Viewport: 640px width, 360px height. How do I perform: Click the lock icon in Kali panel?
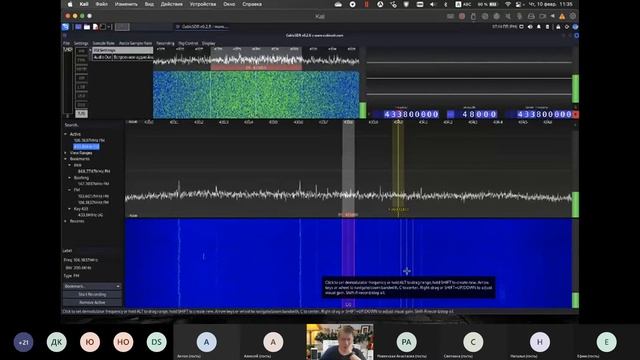(x=558, y=27)
